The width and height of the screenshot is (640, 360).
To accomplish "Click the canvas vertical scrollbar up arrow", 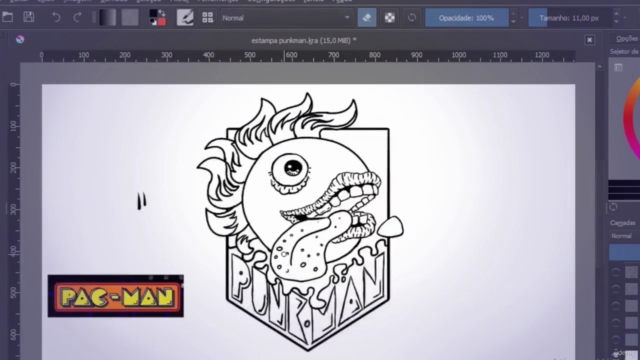I will tap(600, 66).
